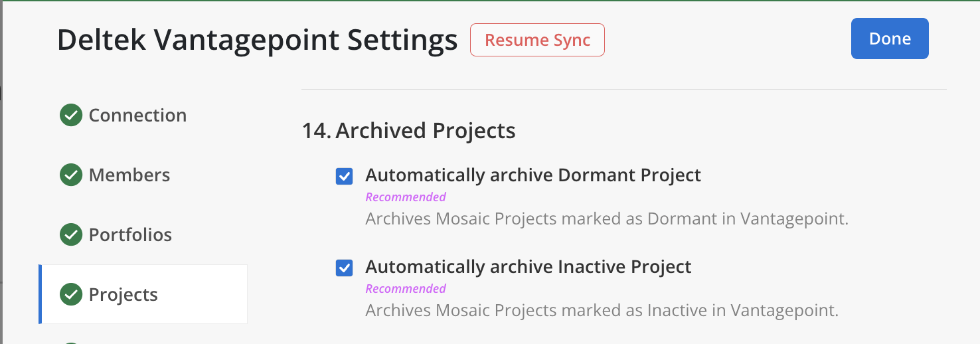980x344 pixels.
Task: Go to the Portfolios section
Action: (130, 235)
